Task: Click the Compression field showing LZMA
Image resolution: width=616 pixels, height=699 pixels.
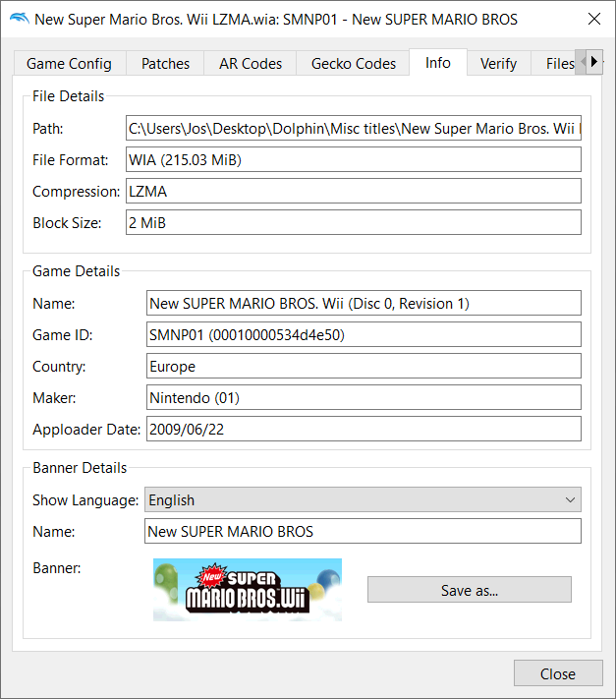Action: [354, 191]
